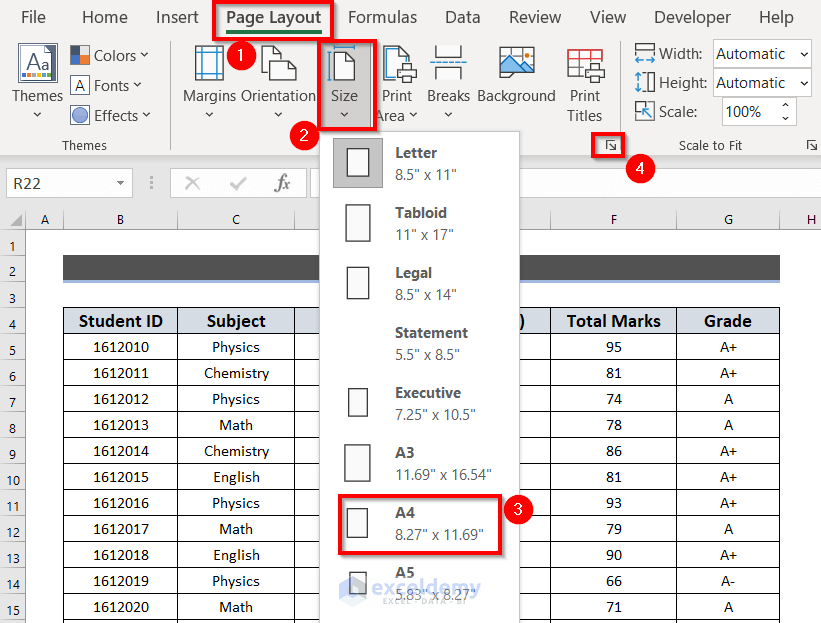Image resolution: width=821 pixels, height=623 pixels.
Task: Click the Print Titles button
Action: pos(585,85)
